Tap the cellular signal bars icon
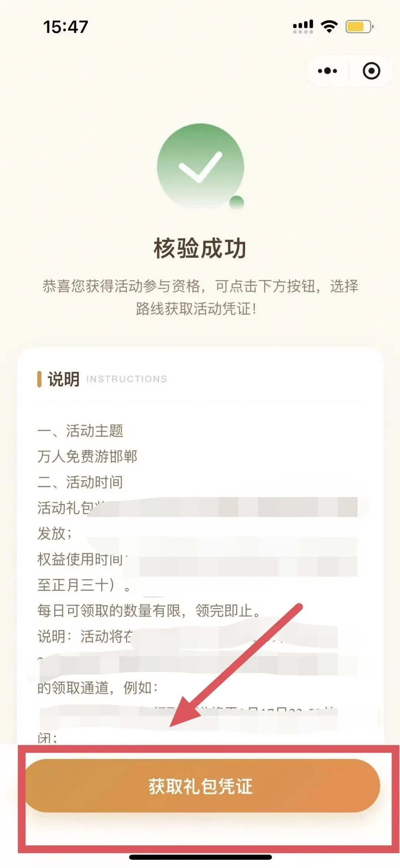This screenshot has width=400, height=868. click(x=303, y=27)
